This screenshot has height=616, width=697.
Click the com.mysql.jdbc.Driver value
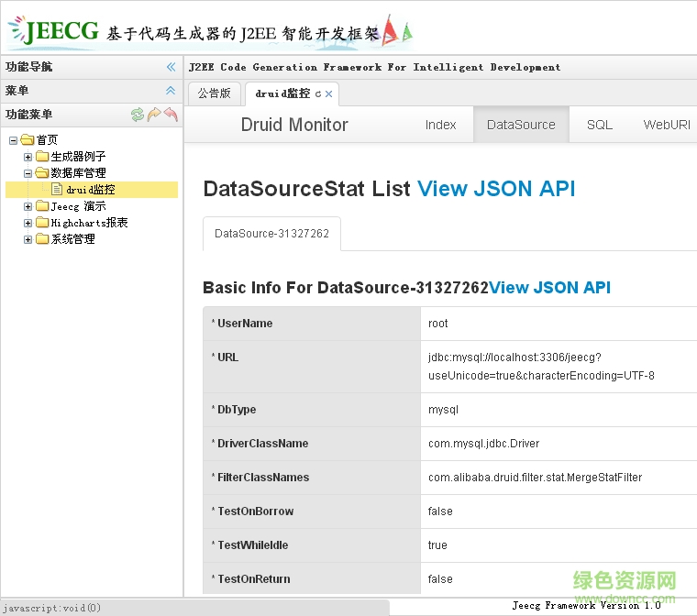[483, 444]
